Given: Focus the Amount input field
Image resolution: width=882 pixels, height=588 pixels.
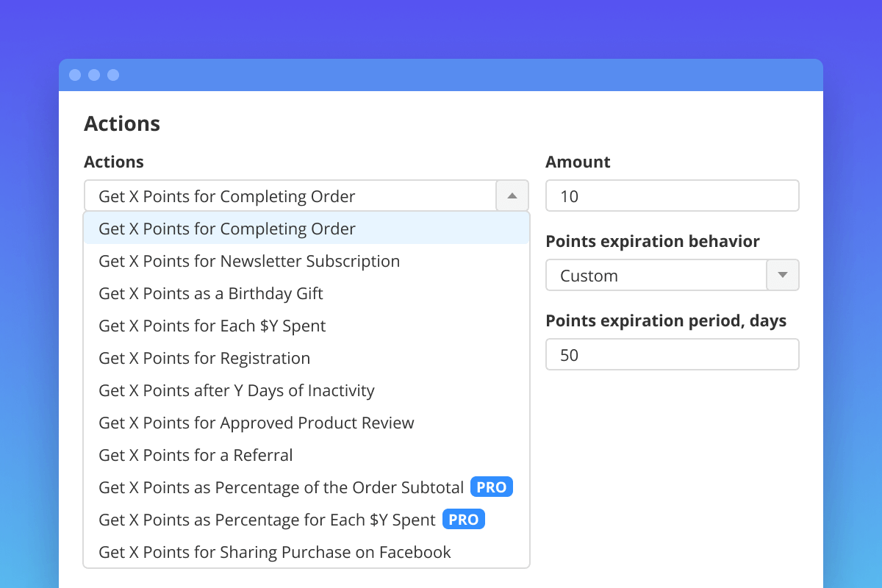Looking at the screenshot, I should click(672, 196).
